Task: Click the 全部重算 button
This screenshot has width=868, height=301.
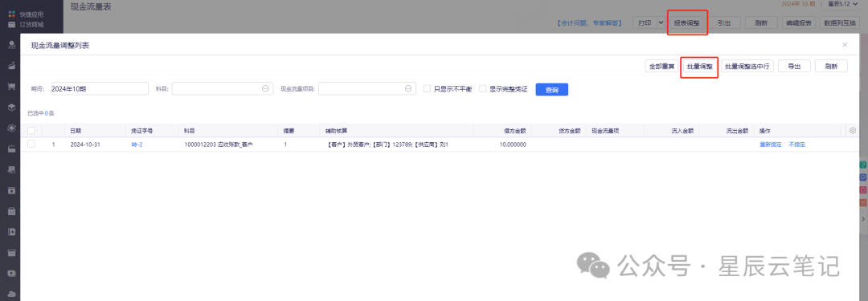Action: [x=662, y=66]
